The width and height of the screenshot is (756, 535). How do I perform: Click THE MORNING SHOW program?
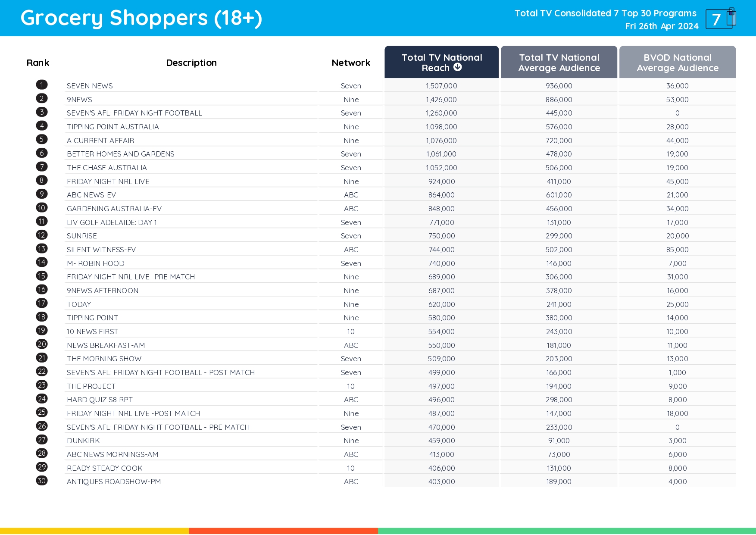click(104, 359)
